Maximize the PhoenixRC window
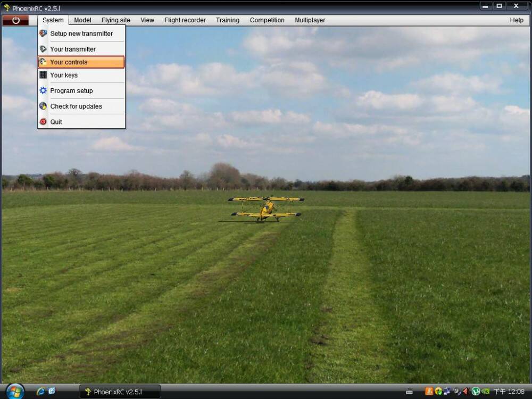The height and width of the screenshot is (399, 532). point(499,6)
